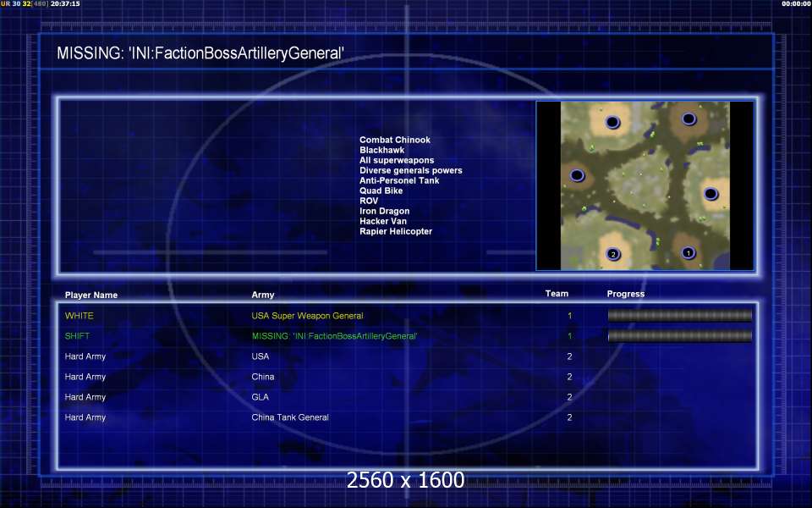Click the 'Diverse generals powers' line

411,170
